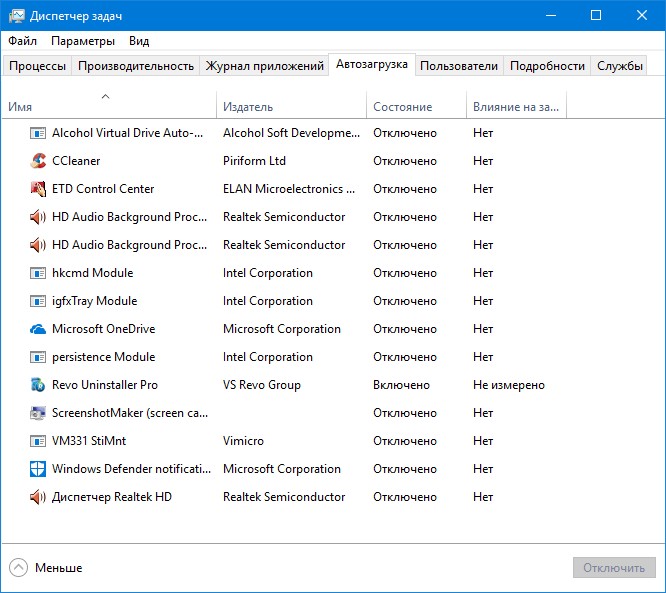Maximize the Диспетчер задач window
Screen dimensions: 666x593
tap(596, 16)
